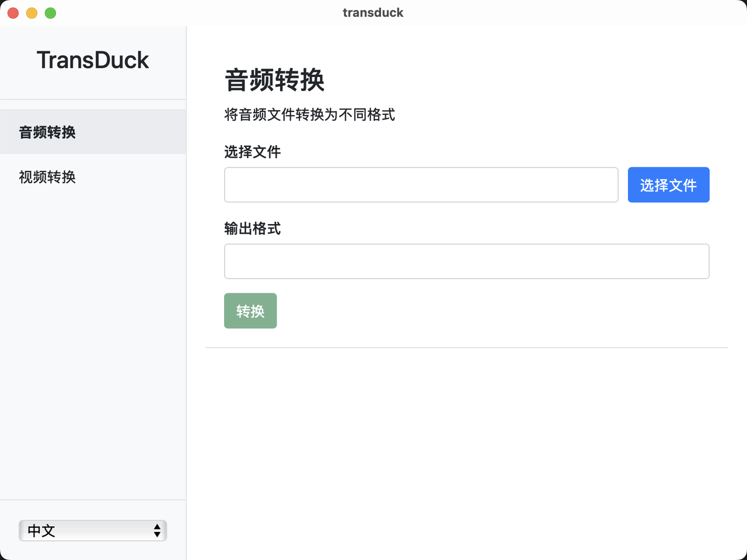This screenshot has width=747, height=560.
Task: Click the TransDuck logo title
Action: click(93, 60)
